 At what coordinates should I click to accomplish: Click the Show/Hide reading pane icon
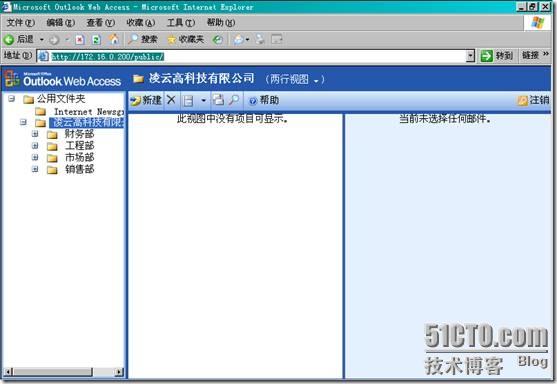188,101
